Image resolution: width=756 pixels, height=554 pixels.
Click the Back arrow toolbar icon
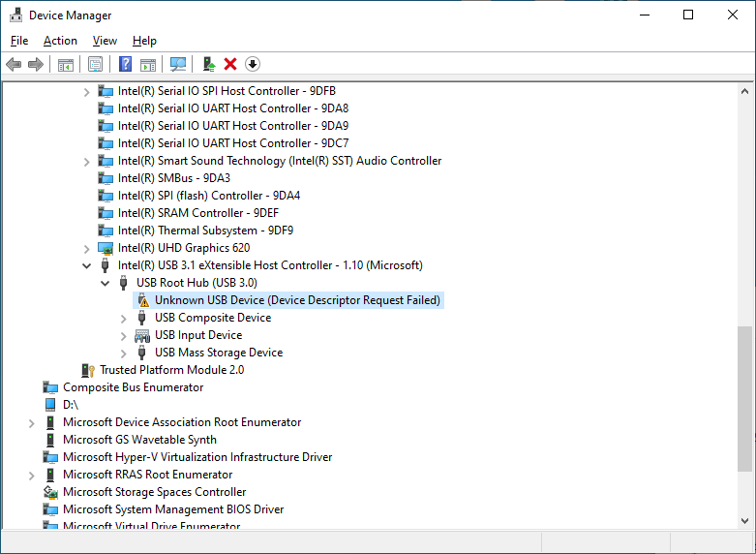click(14, 64)
